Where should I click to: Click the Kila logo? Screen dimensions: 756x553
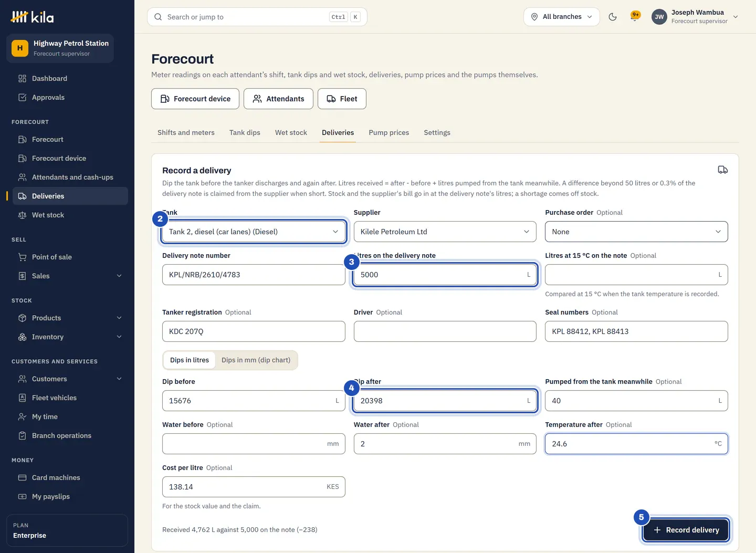32,17
